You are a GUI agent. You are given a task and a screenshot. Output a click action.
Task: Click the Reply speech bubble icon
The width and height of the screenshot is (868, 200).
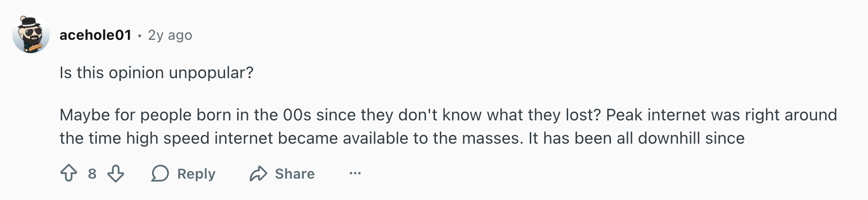tap(160, 173)
